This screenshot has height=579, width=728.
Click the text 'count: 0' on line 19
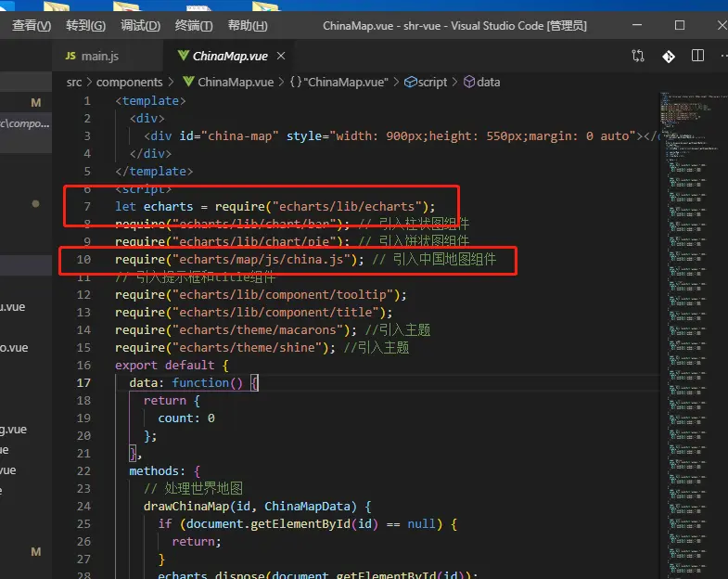point(186,418)
